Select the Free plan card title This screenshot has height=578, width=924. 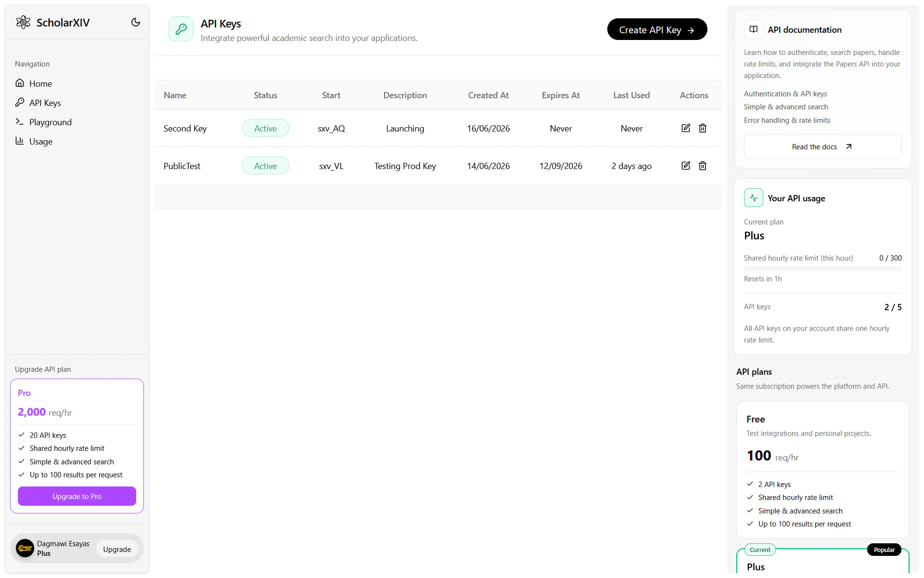click(756, 419)
